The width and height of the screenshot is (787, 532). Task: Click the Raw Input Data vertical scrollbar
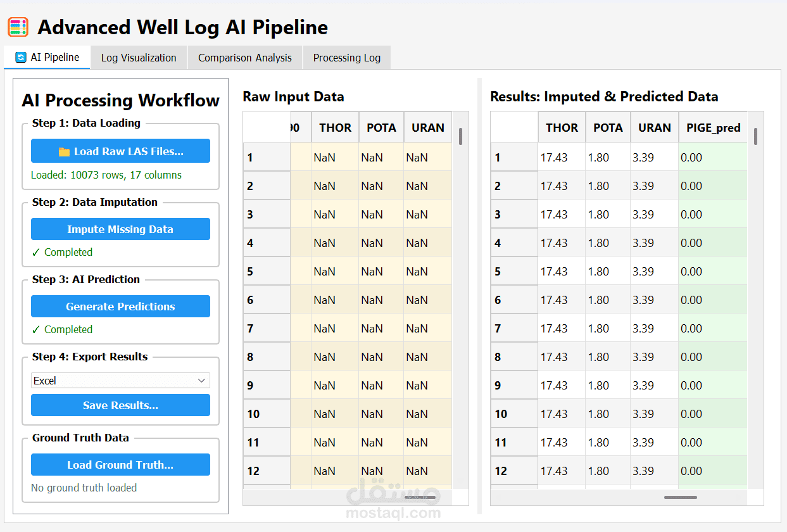pyautogui.click(x=461, y=136)
